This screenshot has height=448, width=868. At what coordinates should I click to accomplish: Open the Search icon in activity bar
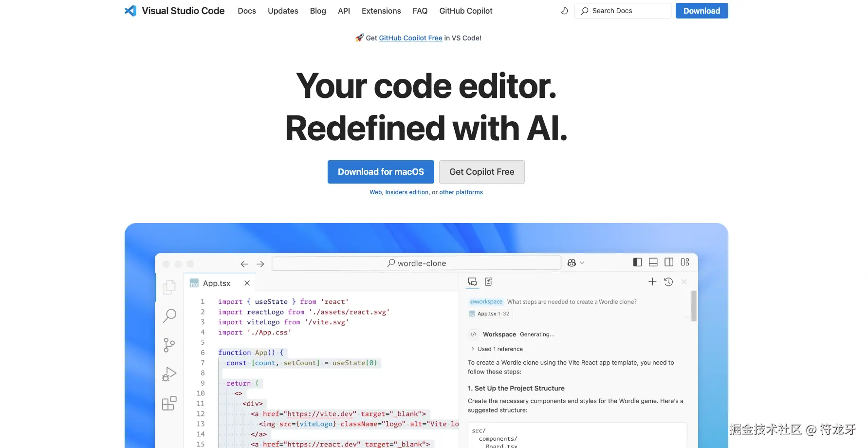coord(169,316)
